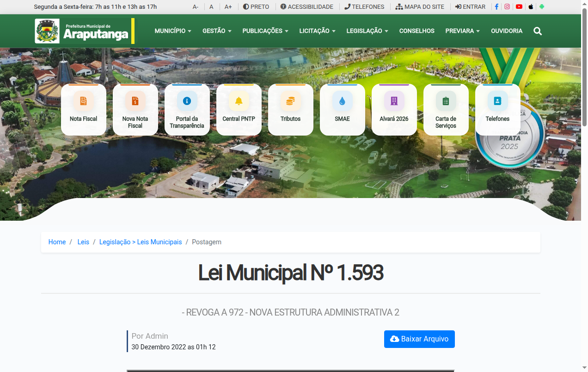
Task: Expand the PREVIARA dropdown menu
Action: [463, 31]
